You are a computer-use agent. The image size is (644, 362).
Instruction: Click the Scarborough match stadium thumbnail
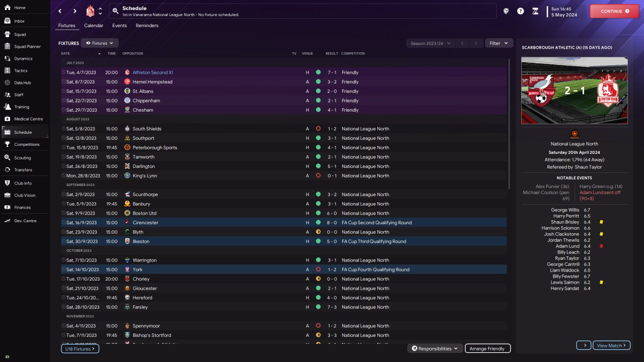574,90
